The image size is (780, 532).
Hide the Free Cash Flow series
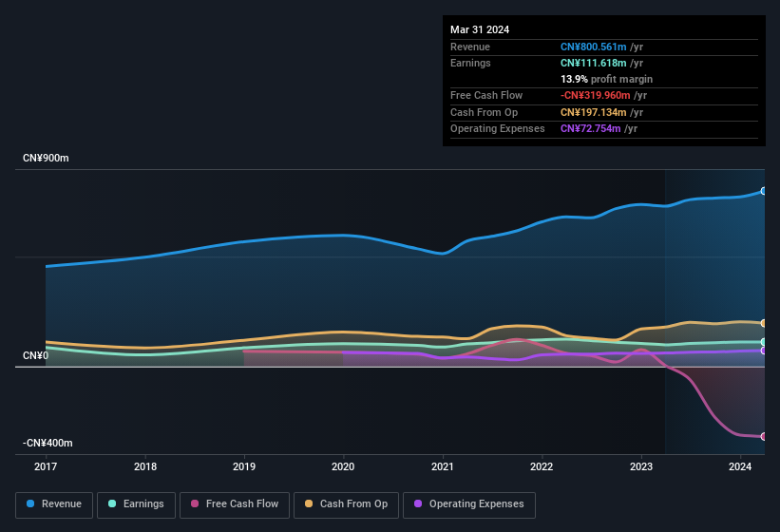click(x=235, y=503)
